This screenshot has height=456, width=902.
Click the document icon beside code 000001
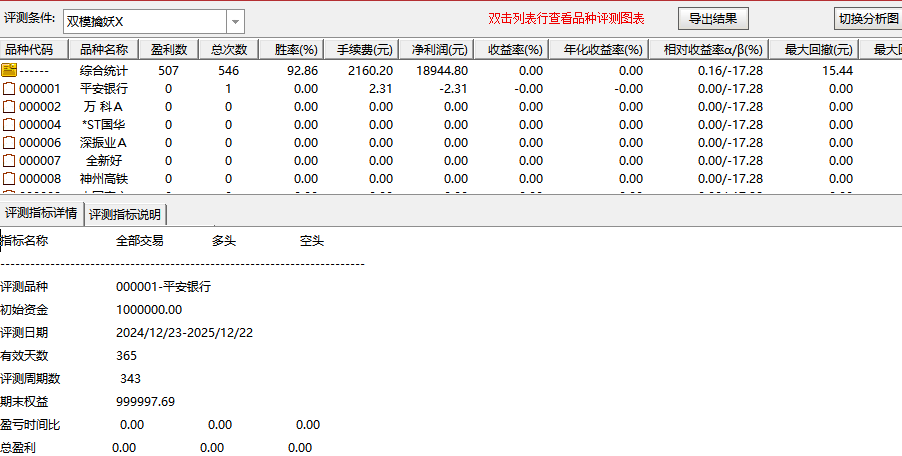pos(9,89)
